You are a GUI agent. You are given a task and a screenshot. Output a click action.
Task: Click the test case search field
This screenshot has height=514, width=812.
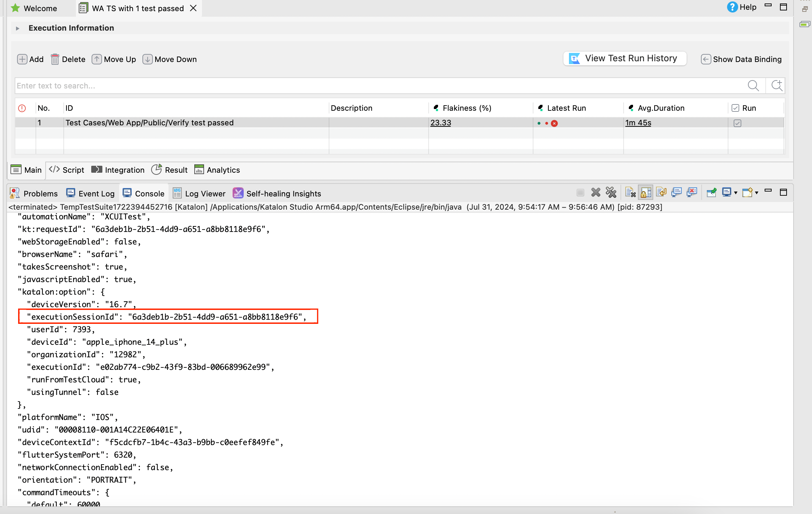click(380, 86)
